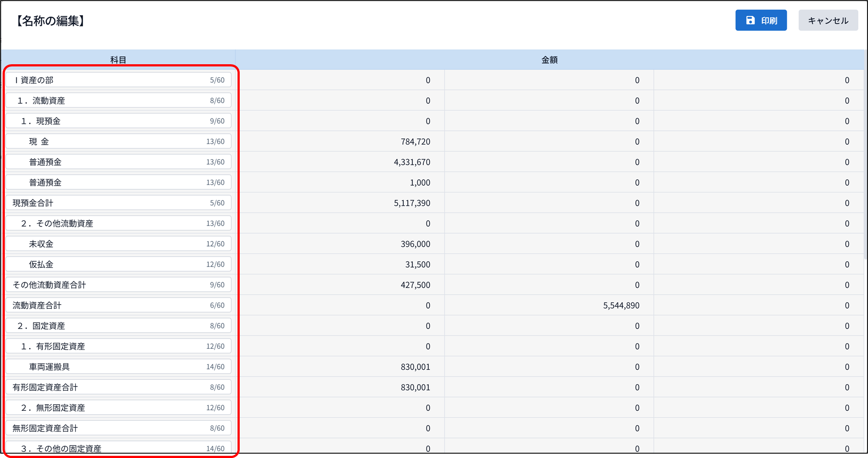This screenshot has height=458, width=868.
Task: Edit the その他流動資産合計 name field
Action: 118,285
